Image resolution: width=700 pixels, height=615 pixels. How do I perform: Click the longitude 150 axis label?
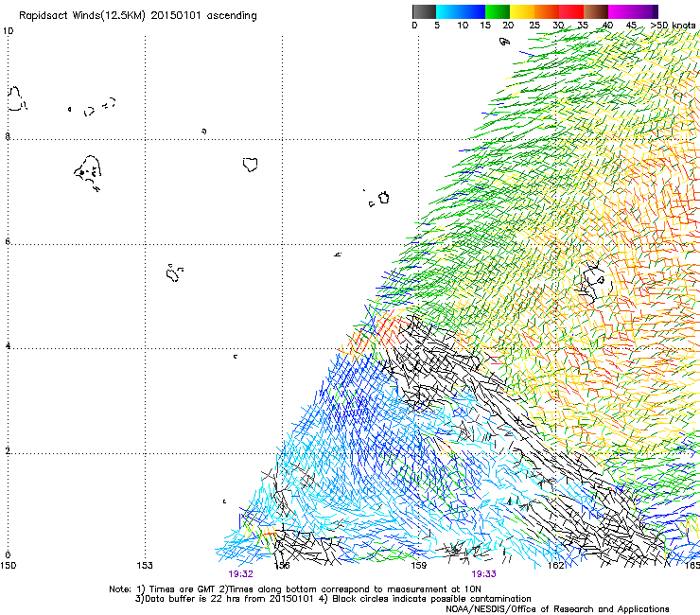coord(8,566)
